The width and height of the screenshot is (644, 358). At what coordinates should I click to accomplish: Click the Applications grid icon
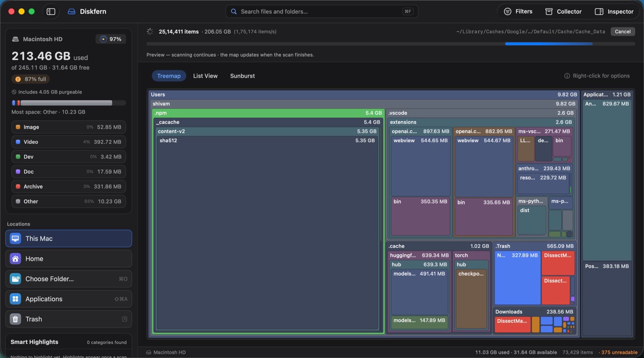tap(15, 299)
